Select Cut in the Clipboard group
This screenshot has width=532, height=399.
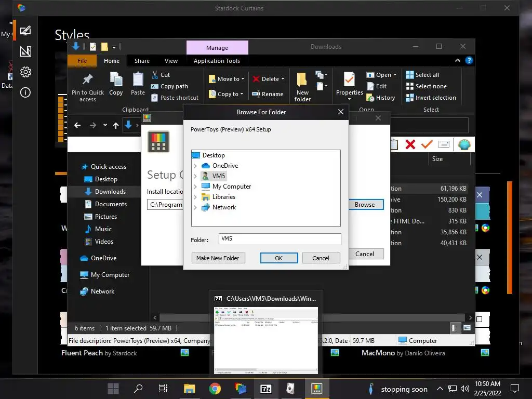coord(161,75)
